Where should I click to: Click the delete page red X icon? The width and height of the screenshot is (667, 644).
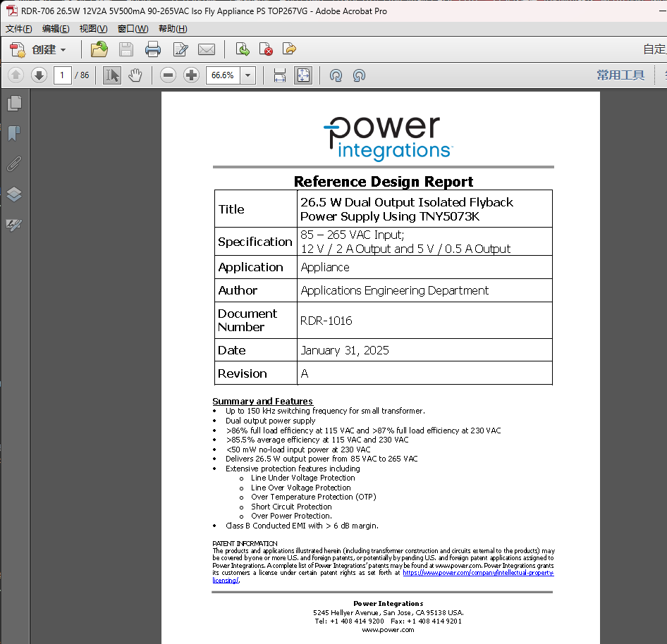[266, 49]
